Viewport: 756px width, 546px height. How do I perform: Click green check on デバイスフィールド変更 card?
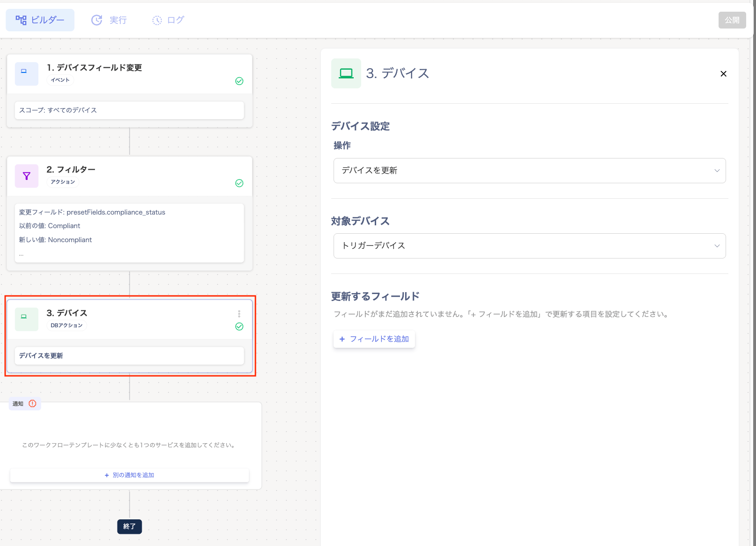point(239,81)
